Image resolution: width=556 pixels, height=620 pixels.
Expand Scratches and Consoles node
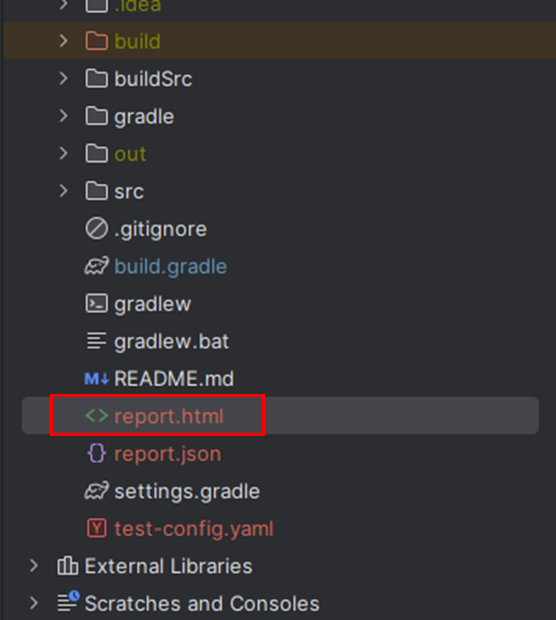click(34, 603)
